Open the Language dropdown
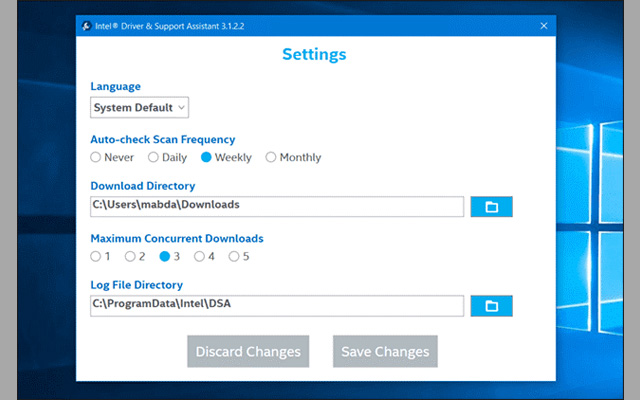 pyautogui.click(x=139, y=107)
